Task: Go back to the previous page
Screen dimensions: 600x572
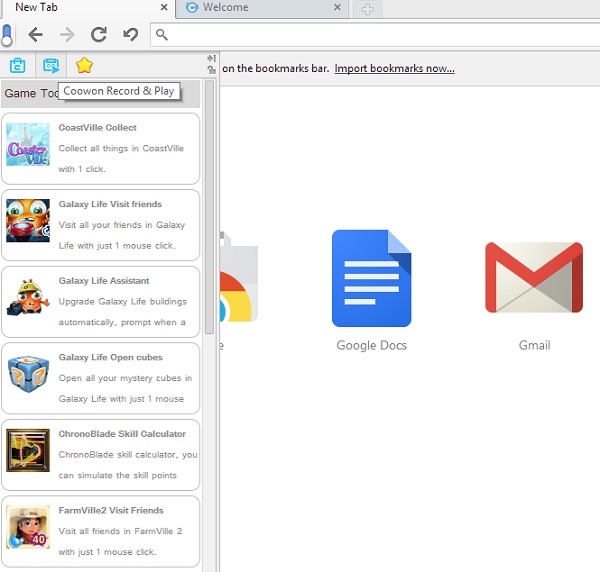Action: 36,35
